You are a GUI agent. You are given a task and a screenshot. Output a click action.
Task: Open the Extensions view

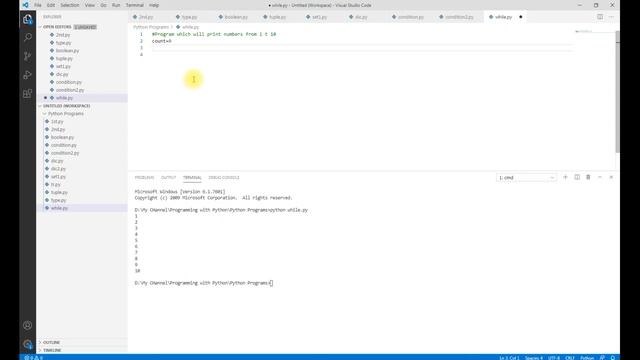tap(27, 93)
